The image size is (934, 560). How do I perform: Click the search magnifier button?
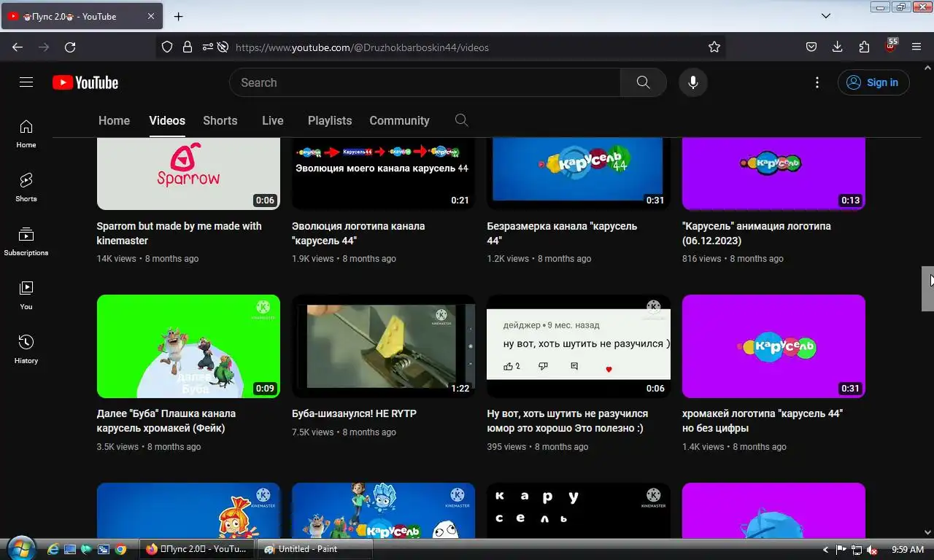[643, 82]
